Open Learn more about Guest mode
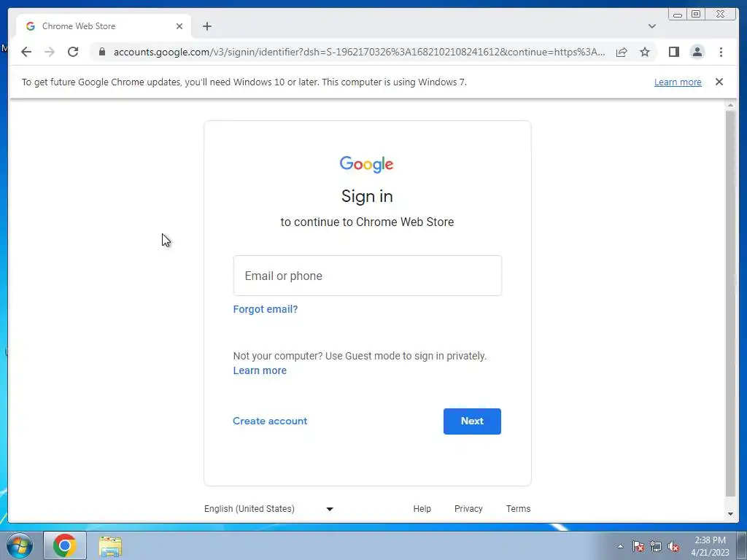 point(260,370)
